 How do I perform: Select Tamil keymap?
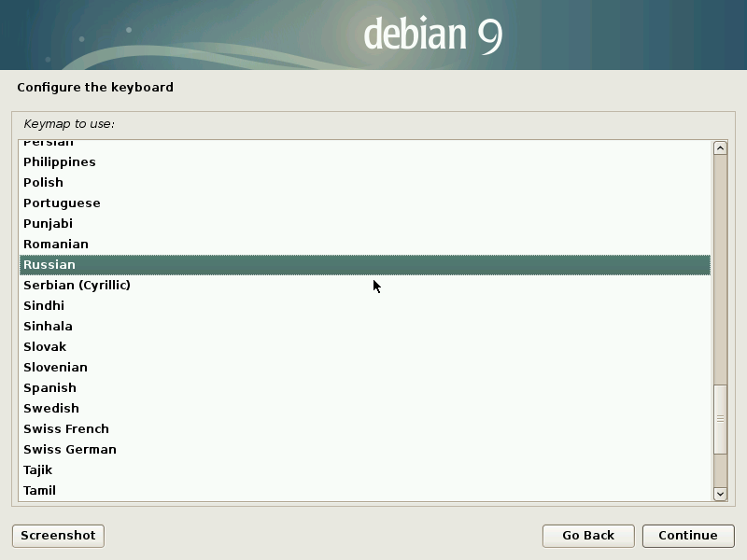tap(365, 490)
